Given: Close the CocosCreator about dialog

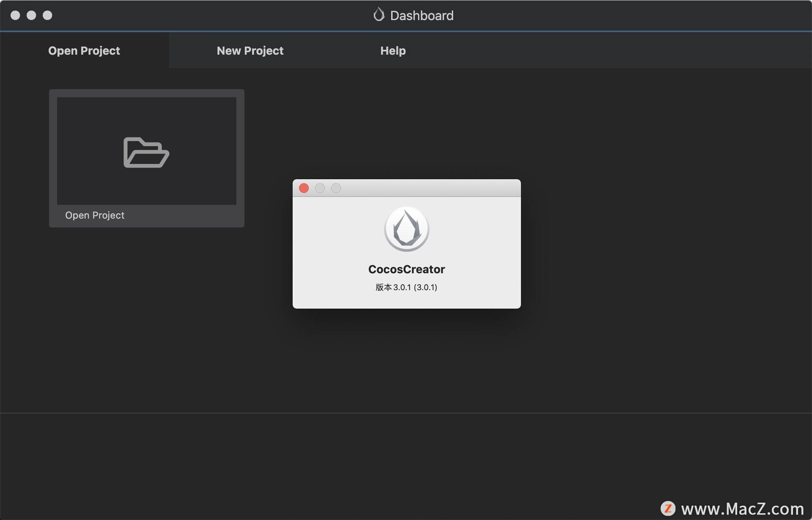Looking at the screenshot, I should point(304,188).
